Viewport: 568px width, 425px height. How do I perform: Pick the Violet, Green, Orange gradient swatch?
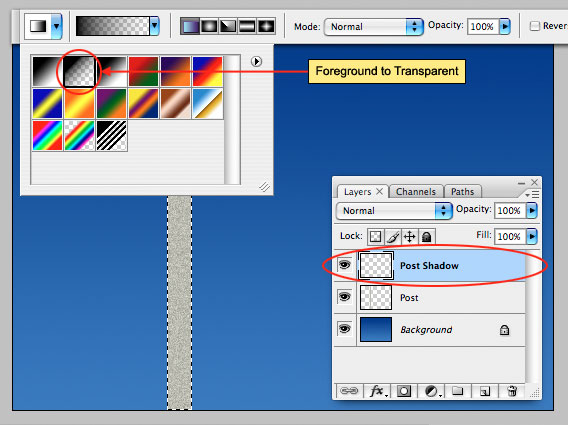tap(112, 104)
